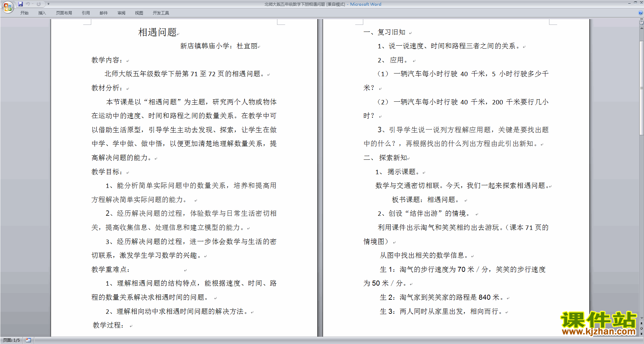Click the line 板书课题：相遇问题。

426,200
